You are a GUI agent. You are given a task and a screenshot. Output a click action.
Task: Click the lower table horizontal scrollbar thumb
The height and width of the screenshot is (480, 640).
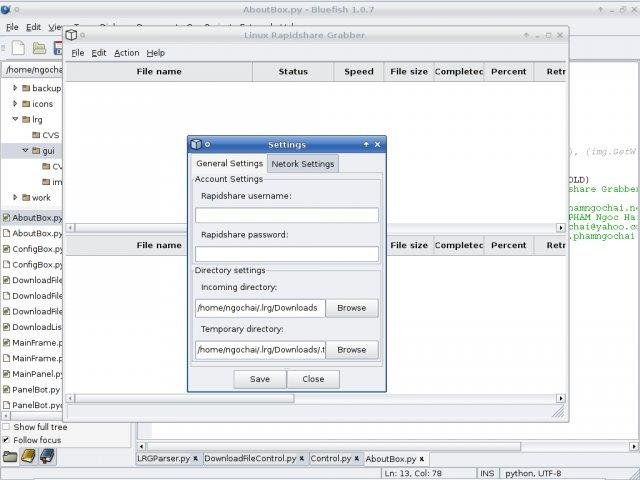[184, 398]
